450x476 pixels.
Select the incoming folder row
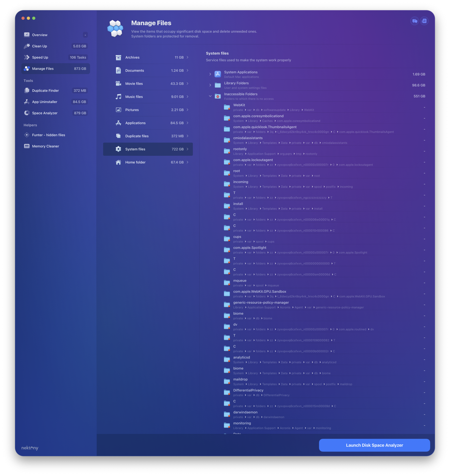[x=324, y=184]
